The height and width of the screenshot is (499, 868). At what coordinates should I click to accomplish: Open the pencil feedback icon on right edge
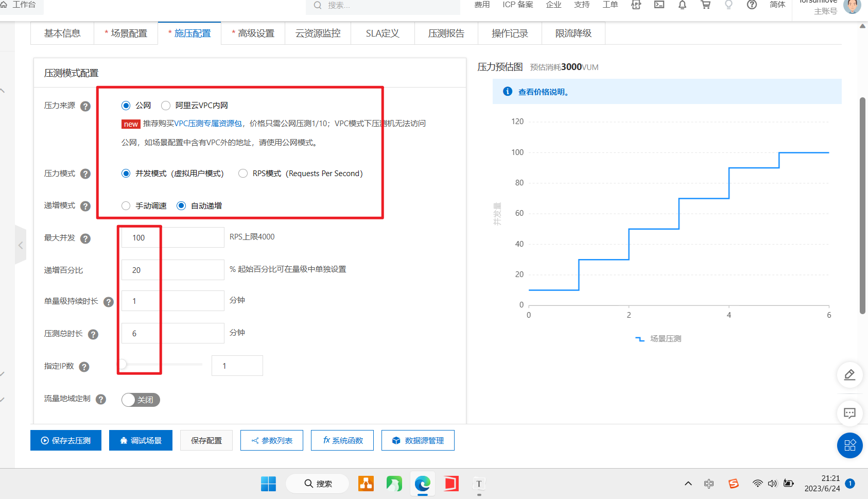point(849,375)
